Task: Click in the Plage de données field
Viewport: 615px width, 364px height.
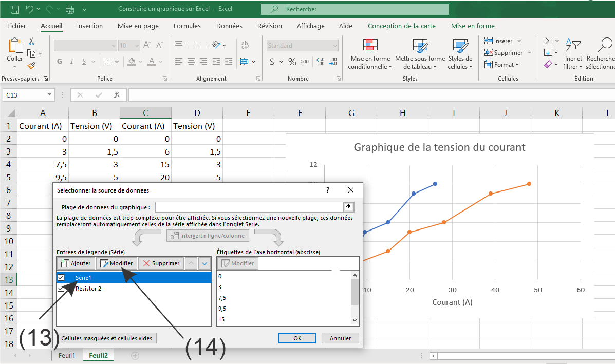Action: [x=249, y=207]
